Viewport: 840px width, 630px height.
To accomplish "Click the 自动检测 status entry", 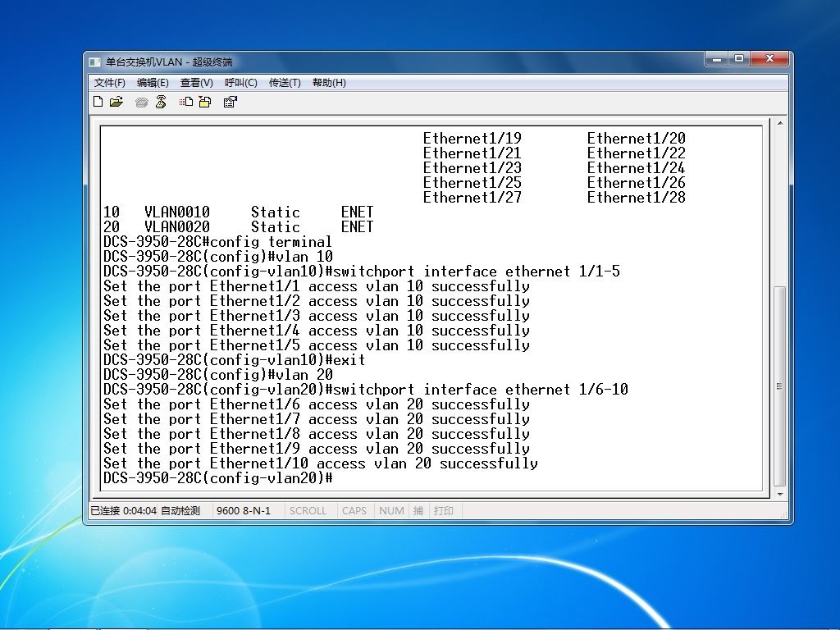I will pyautogui.click(x=180, y=510).
